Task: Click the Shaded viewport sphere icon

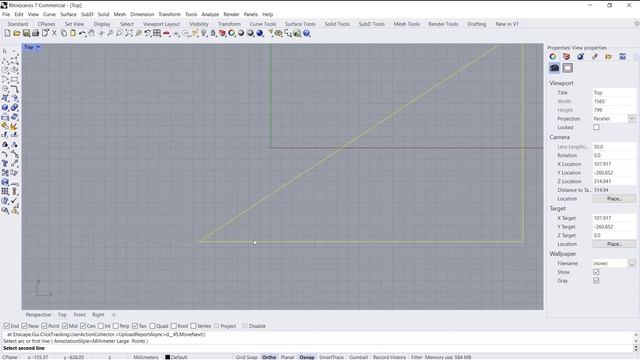Action: tap(241, 33)
